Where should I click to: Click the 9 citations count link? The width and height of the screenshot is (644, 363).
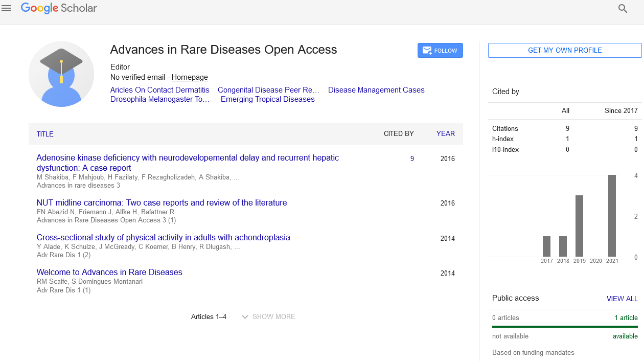(x=412, y=159)
